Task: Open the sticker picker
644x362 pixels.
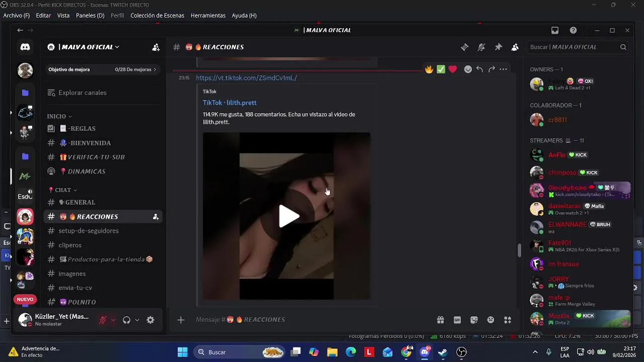Action: [474, 320]
